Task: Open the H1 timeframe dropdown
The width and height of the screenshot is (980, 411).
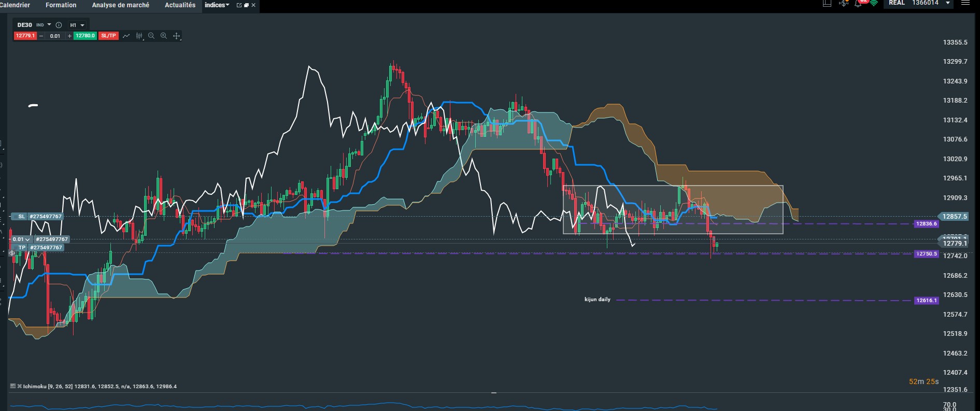Action: (x=77, y=25)
